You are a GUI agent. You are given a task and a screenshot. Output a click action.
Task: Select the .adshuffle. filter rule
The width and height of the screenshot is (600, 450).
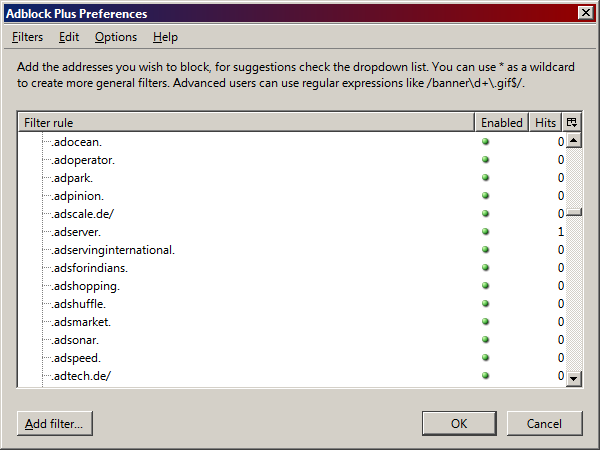[78, 304]
